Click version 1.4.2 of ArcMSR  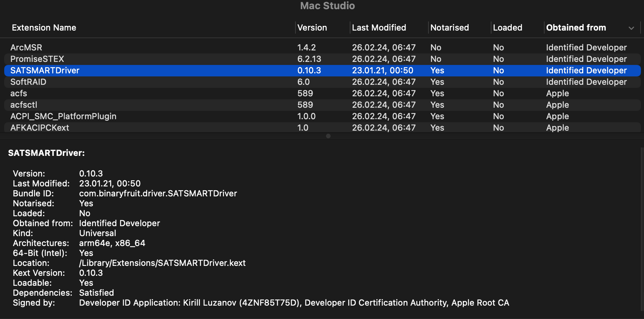click(x=307, y=48)
